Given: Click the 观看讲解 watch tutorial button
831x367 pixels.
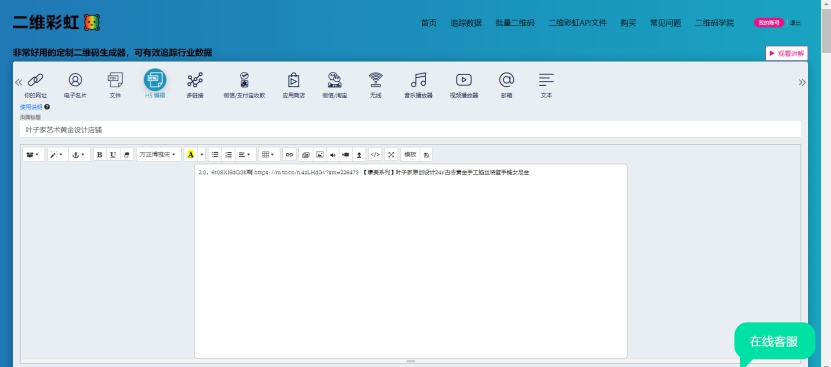Looking at the screenshot, I should pyautogui.click(x=786, y=54).
